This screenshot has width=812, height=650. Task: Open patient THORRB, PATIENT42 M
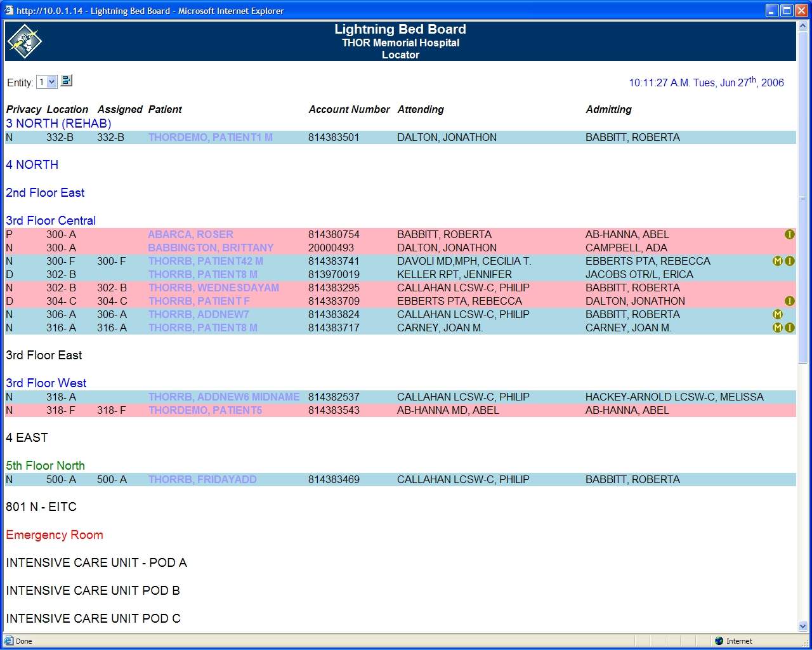tap(206, 261)
